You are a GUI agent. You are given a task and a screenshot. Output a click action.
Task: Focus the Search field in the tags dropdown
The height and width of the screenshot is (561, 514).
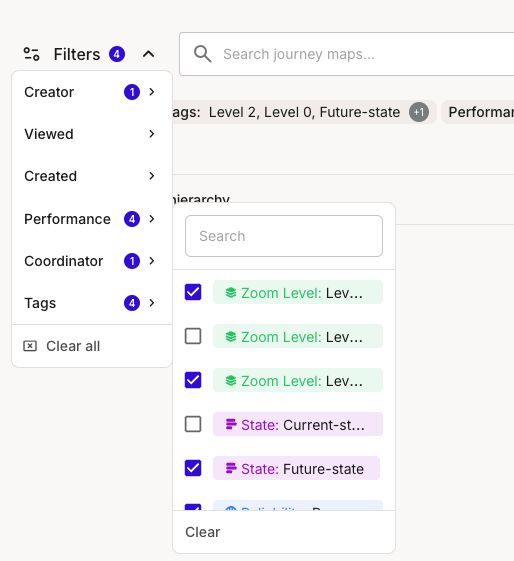(x=284, y=236)
